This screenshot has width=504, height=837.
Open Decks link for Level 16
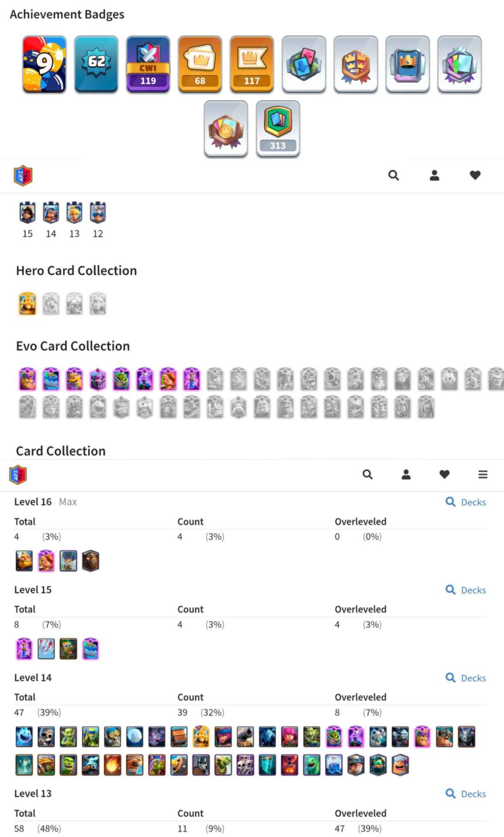click(466, 502)
